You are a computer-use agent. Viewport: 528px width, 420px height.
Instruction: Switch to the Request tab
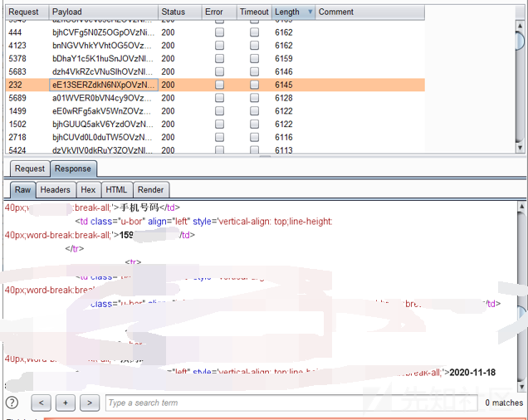point(30,168)
